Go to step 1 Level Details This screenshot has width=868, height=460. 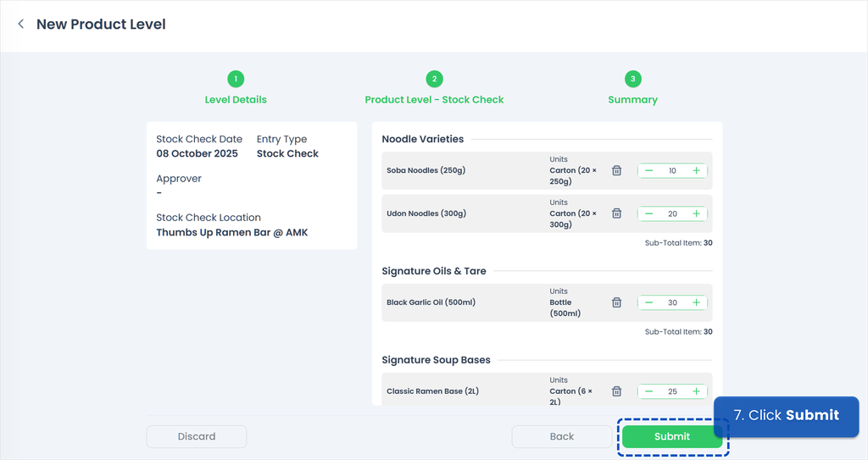coord(236,80)
